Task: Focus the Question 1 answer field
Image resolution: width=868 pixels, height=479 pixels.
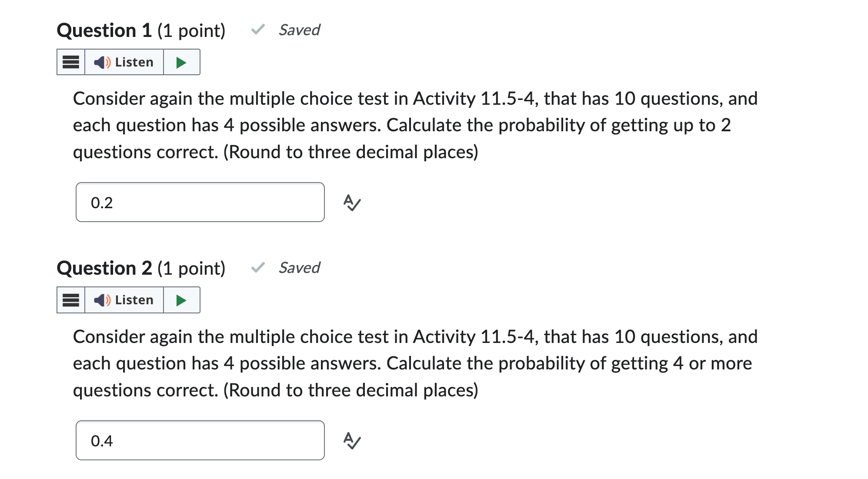Action: pyautogui.click(x=200, y=203)
